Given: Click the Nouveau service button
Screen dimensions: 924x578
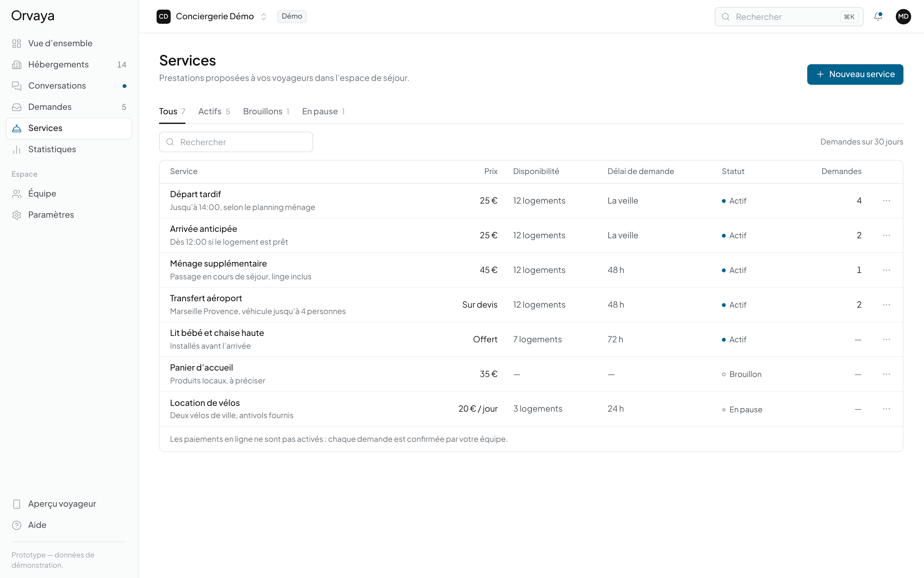Looking at the screenshot, I should pos(855,74).
